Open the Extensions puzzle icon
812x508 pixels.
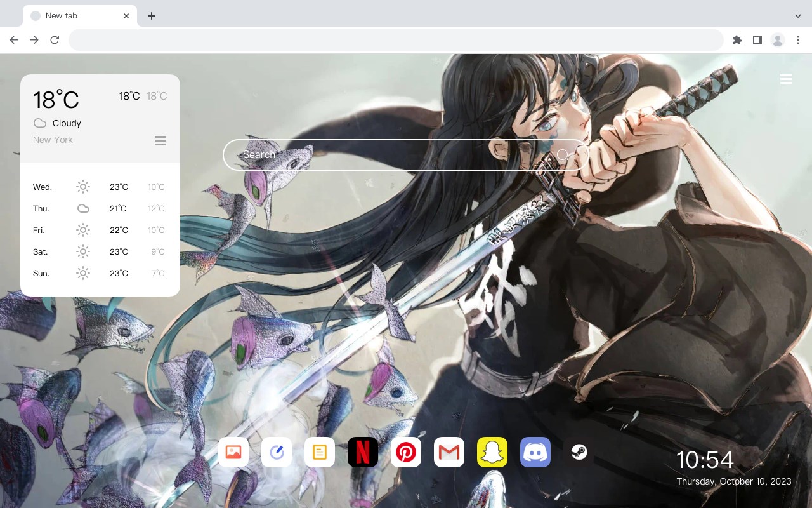(737, 40)
